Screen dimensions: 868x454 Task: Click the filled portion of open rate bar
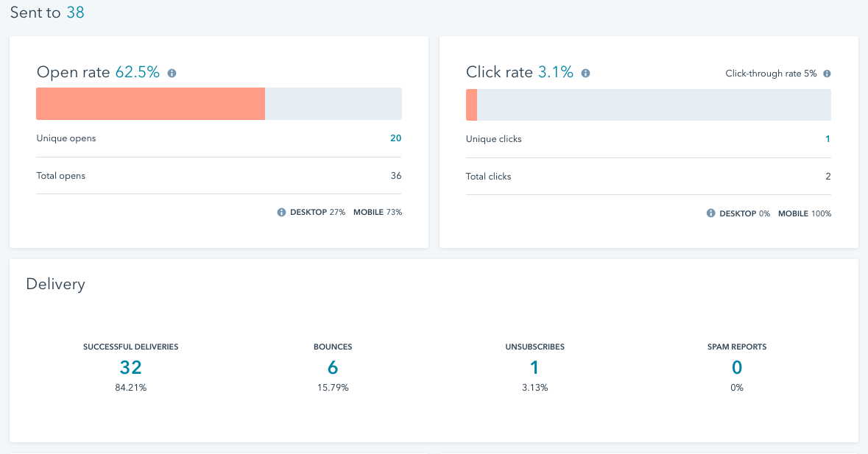coord(150,104)
